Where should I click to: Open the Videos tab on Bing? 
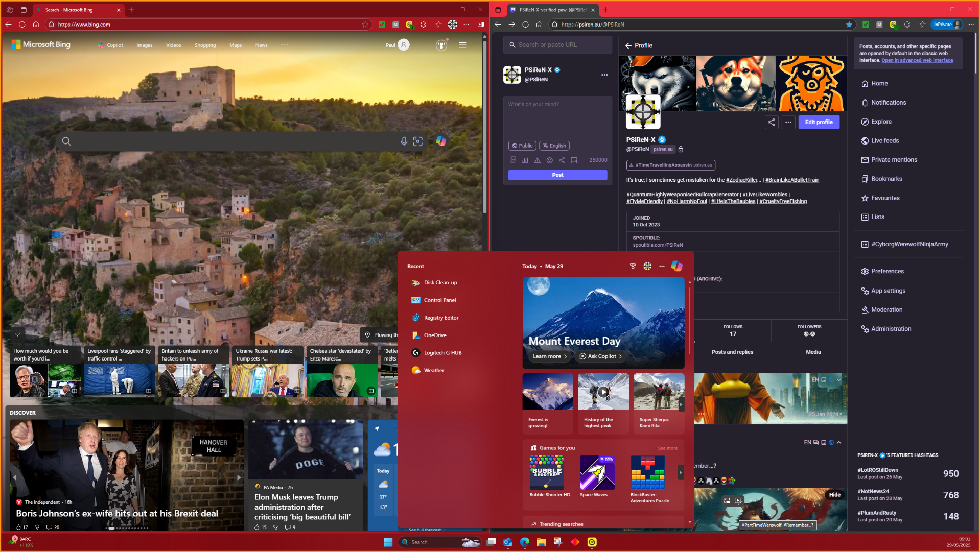174,45
